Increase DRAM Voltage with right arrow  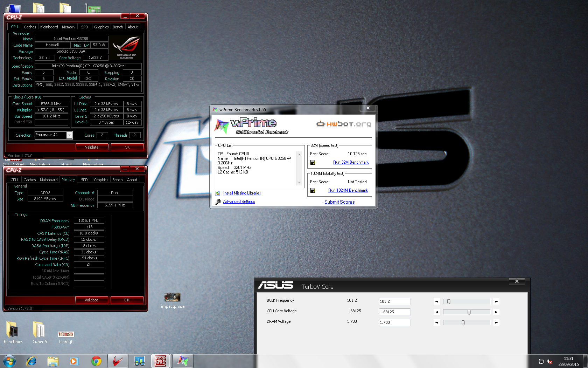(496, 322)
